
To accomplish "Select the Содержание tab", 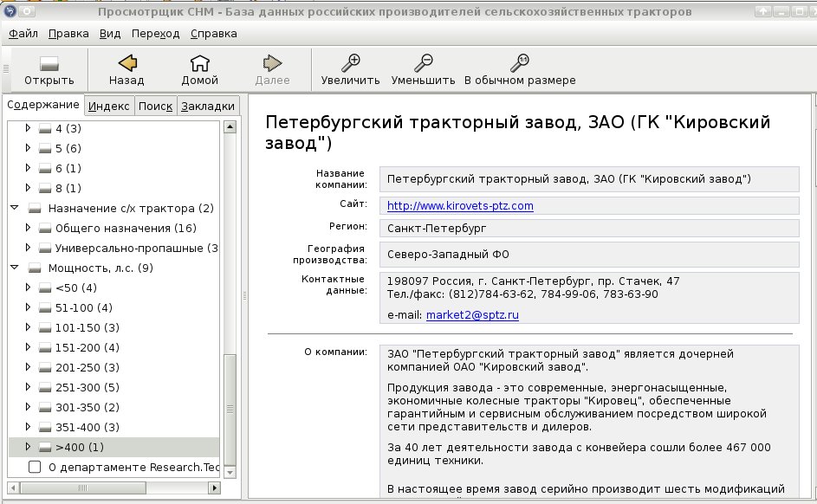I will [x=43, y=105].
